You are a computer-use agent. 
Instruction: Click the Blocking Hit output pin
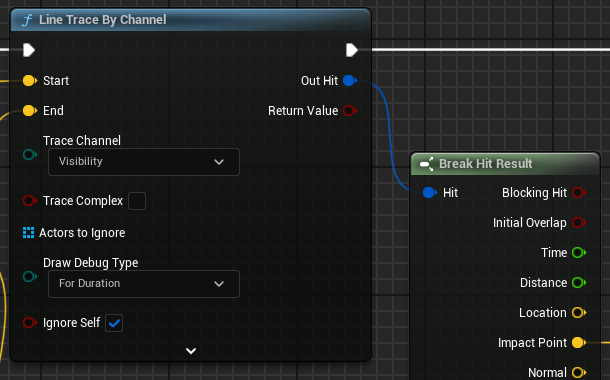click(579, 193)
